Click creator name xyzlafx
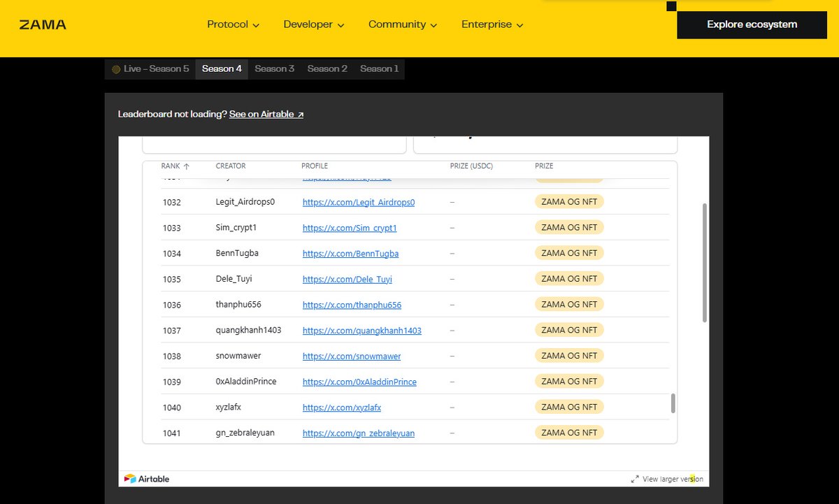Screen dimensions: 839x504 pyautogui.click(x=229, y=408)
